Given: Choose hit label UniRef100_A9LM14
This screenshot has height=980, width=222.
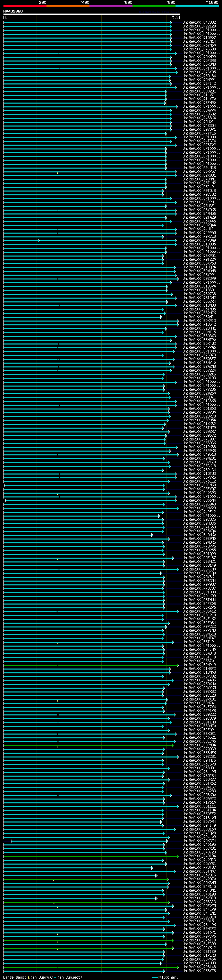Looking at the screenshot, I should point(199,41).
